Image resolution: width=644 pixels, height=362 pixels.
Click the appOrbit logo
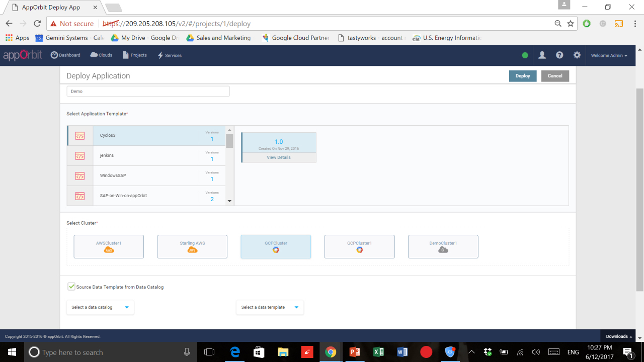tap(23, 55)
